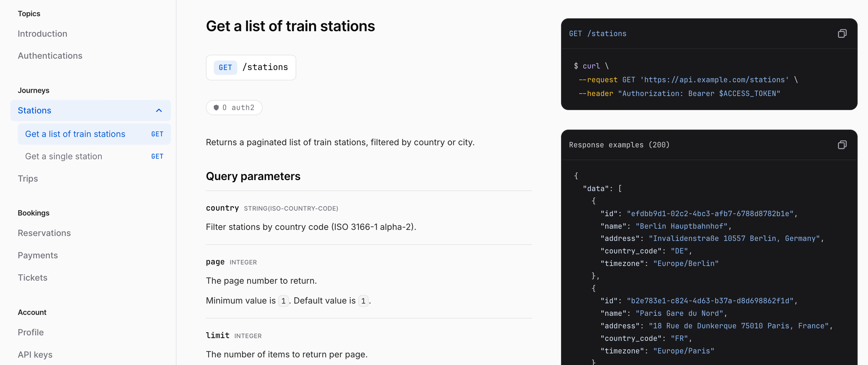The height and width of the screenshot is (365, 868).
Task: Select the Stations sidebar item
Action: click(x=91, y=111)
